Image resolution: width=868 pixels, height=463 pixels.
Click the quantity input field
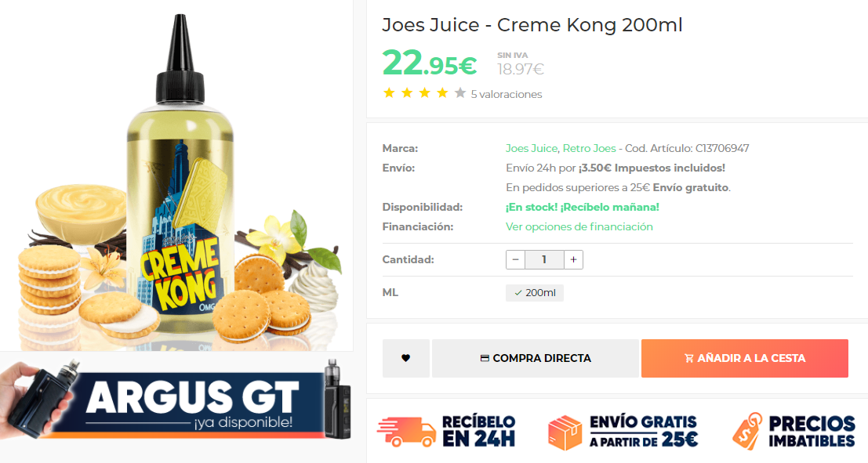[x=544, y=259]
